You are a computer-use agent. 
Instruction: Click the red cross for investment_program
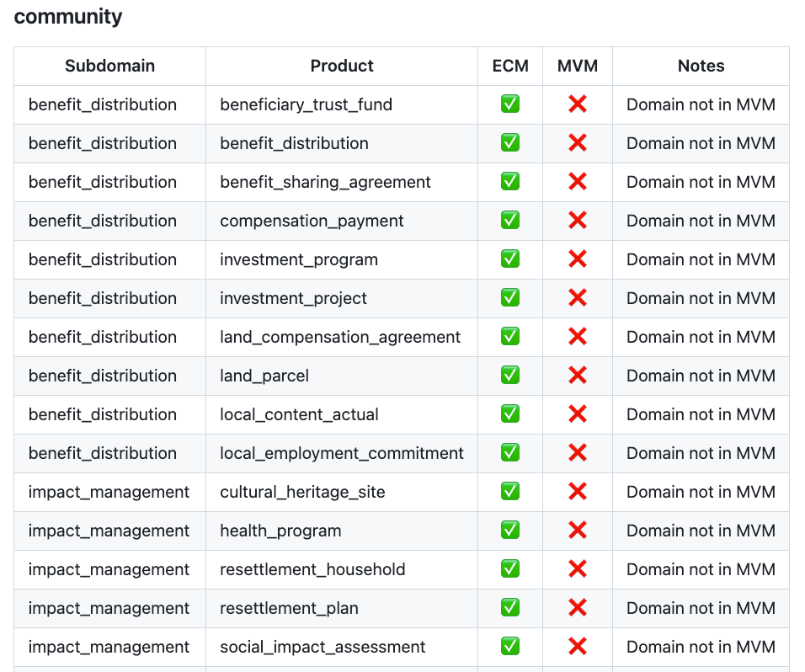pos(578,259)
